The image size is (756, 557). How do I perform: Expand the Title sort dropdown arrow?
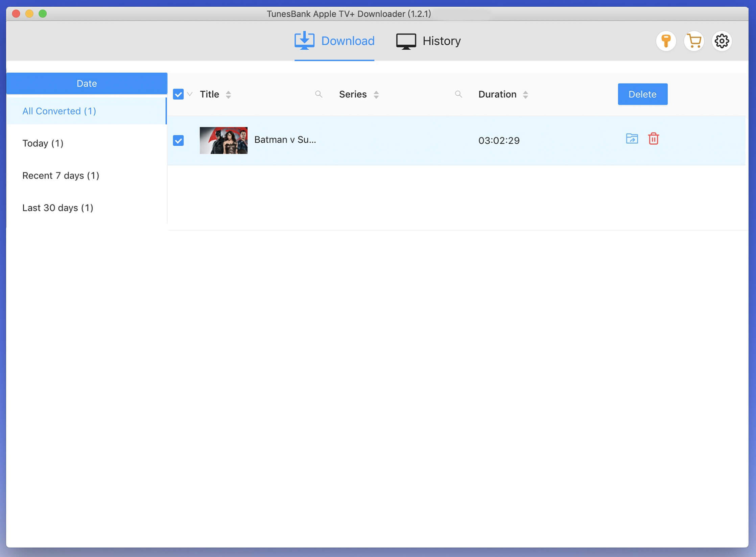229,94
